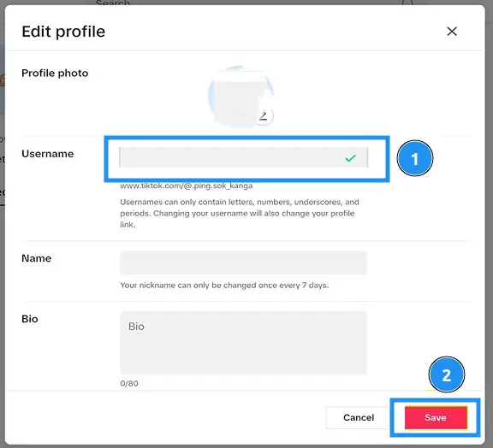Click the 'Your nickname can only be changed' note
The height and width of the screenshot is (448, 493).
tap(224, 286)
